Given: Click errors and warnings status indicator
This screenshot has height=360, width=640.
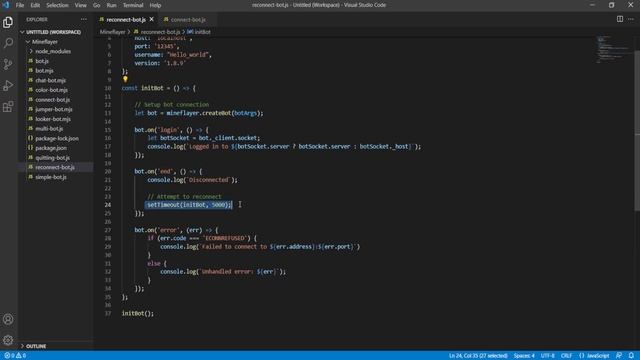Looking at the screenshot, I should pos(15,356).
